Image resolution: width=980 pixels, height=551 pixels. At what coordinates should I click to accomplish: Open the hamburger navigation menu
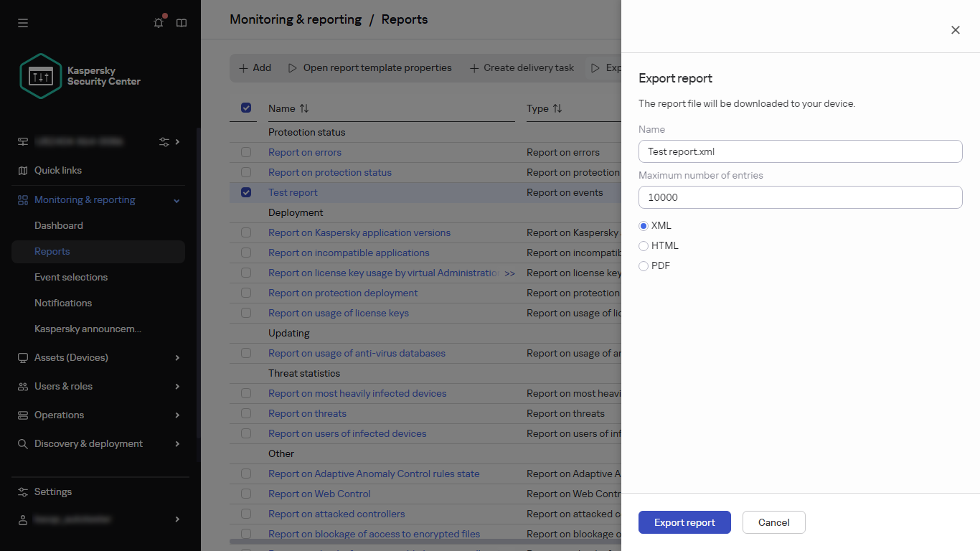tap(22, 23)
